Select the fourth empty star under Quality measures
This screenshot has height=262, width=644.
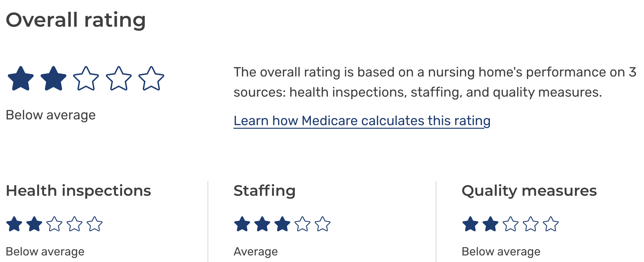pyautogui.click(x=532, y=224)
